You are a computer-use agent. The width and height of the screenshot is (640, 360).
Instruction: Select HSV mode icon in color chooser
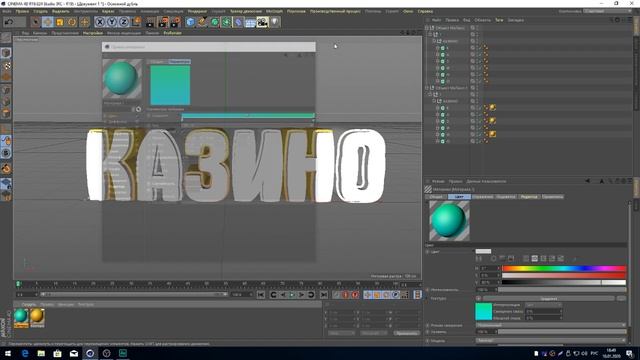535,259
